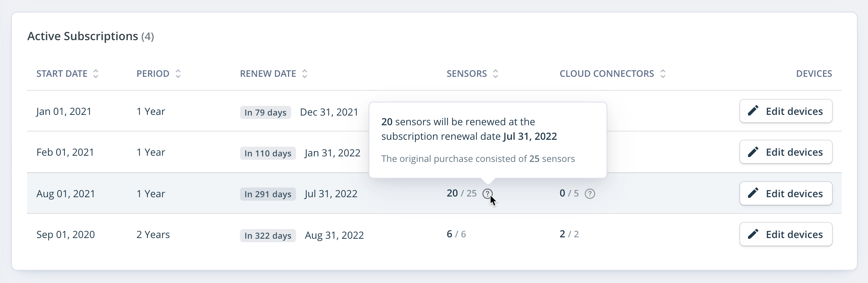Sort by Cloud Connectors column arrows
The image size is (868, 283).
coord(663,74)
